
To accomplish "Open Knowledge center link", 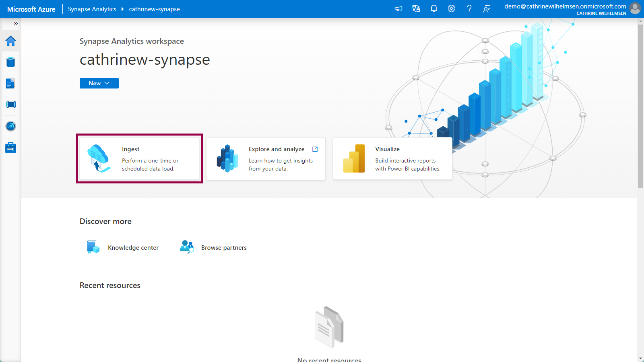I will click(133, 248).
